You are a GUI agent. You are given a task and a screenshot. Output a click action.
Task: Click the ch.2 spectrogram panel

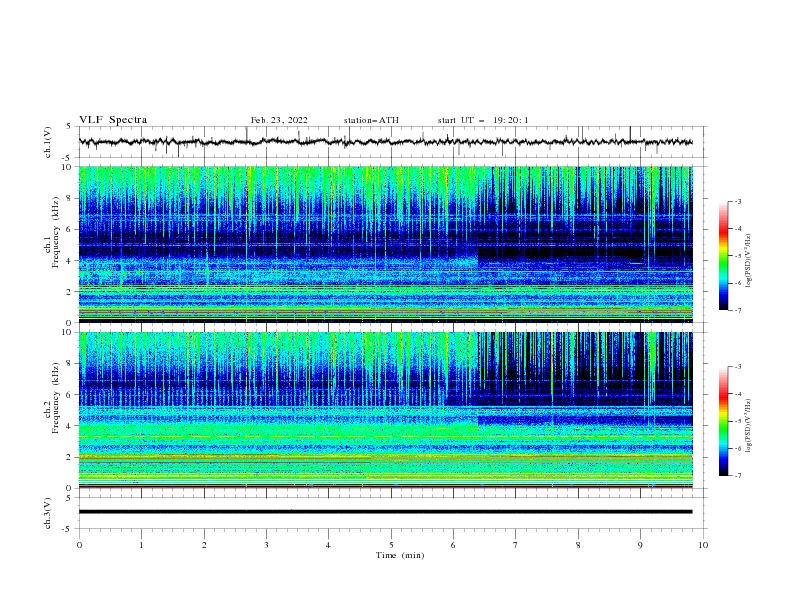click(385, 410)
